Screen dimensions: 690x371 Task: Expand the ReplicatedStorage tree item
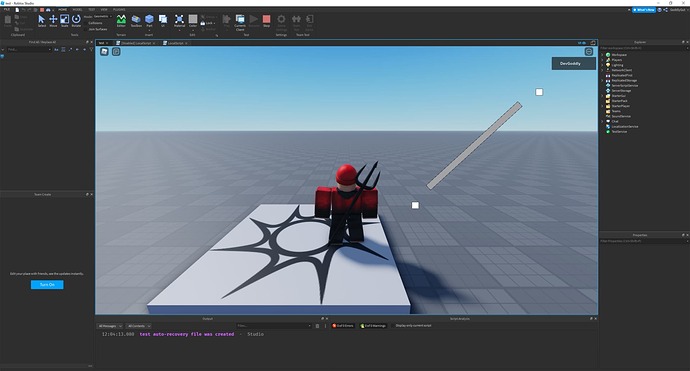tap(602, 81)
